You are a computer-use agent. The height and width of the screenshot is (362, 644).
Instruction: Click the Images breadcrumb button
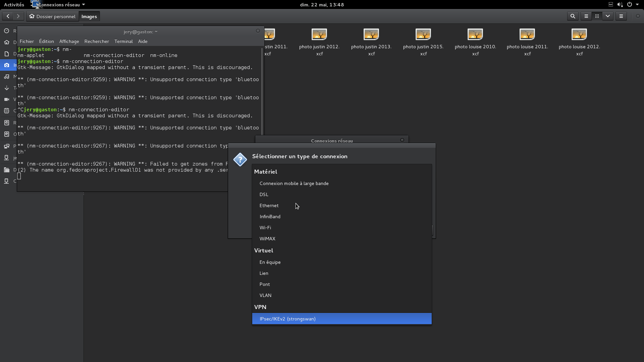89,16
